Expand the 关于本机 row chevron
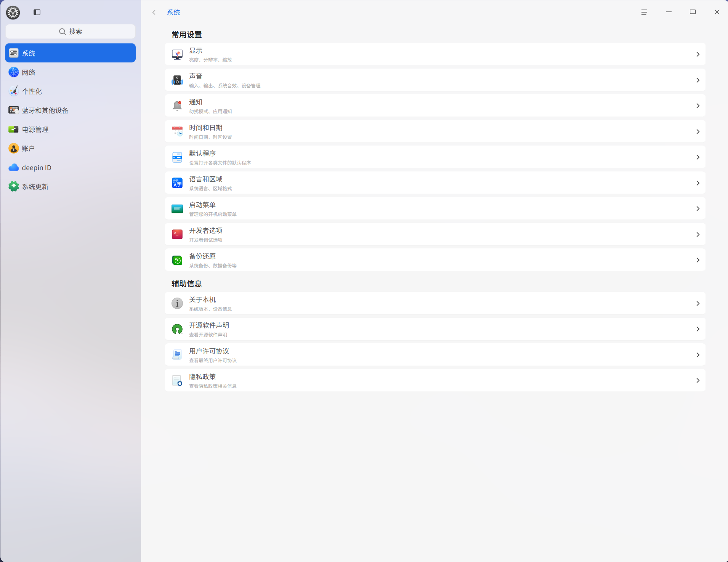728x562 pixels. pos(698,303)
